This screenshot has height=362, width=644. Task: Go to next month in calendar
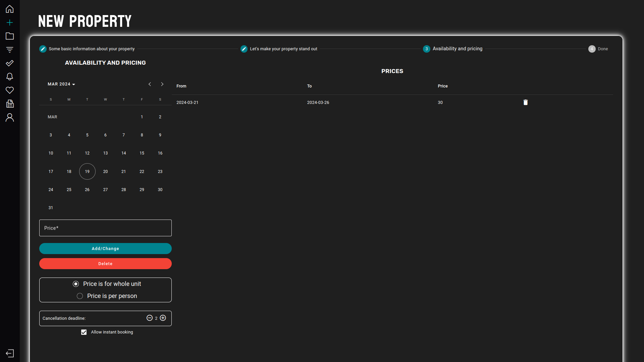tap(162, 84)
